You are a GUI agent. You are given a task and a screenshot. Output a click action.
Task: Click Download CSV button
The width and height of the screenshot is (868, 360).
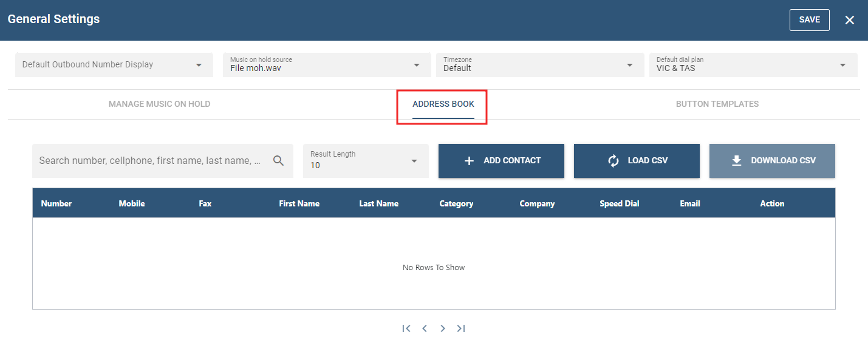point(771,161)
